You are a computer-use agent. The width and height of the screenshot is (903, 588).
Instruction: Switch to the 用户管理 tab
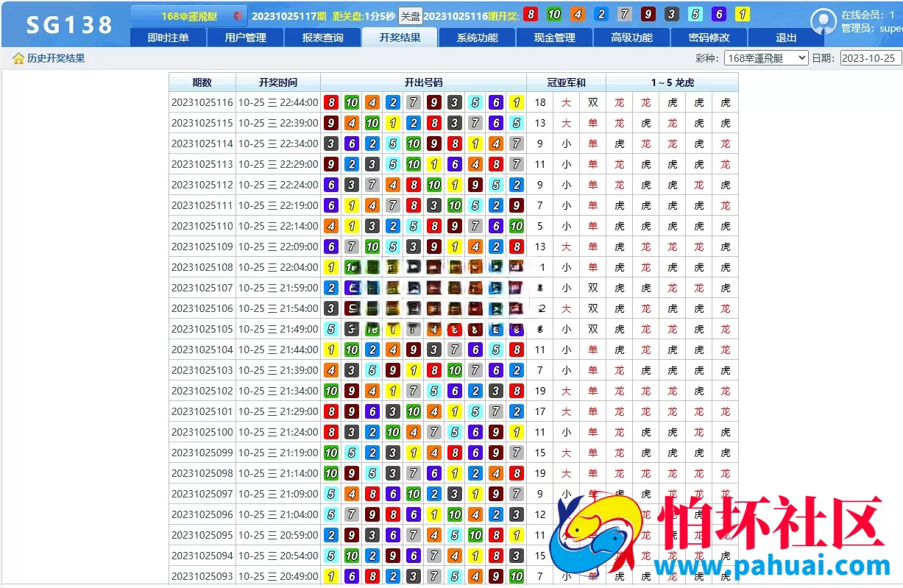pyautogui.click(x=245, y=38)
